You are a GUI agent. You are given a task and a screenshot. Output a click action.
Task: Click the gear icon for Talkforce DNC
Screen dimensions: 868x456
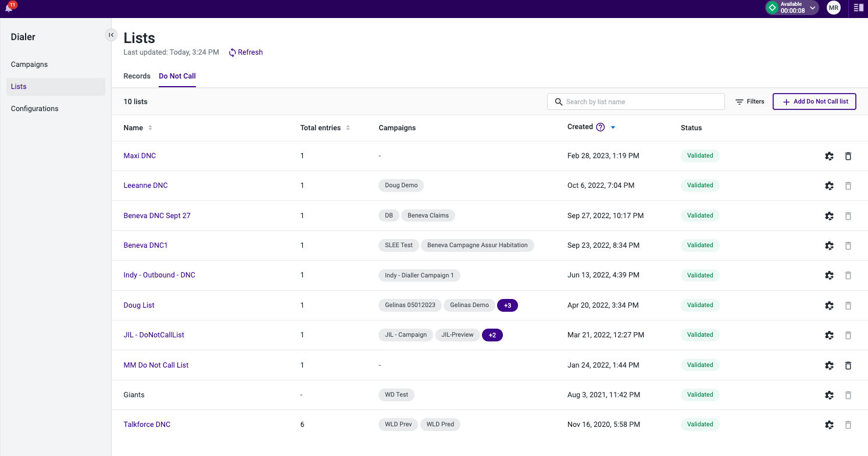click(829, 425)
